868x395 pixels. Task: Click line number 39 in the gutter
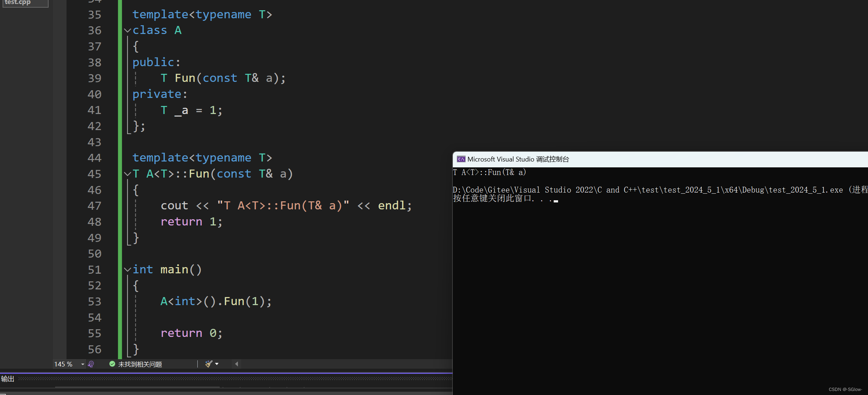click(x=94, y=78)
